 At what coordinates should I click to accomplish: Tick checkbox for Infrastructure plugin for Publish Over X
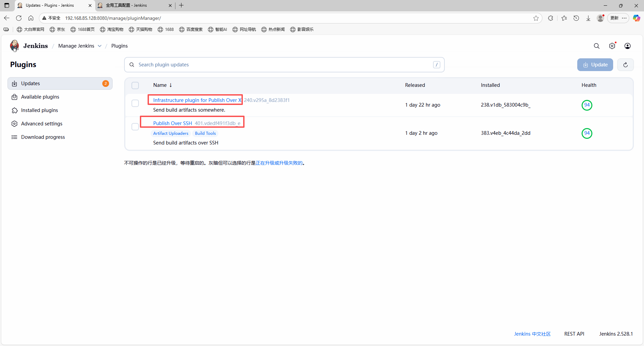pos(135,103)
